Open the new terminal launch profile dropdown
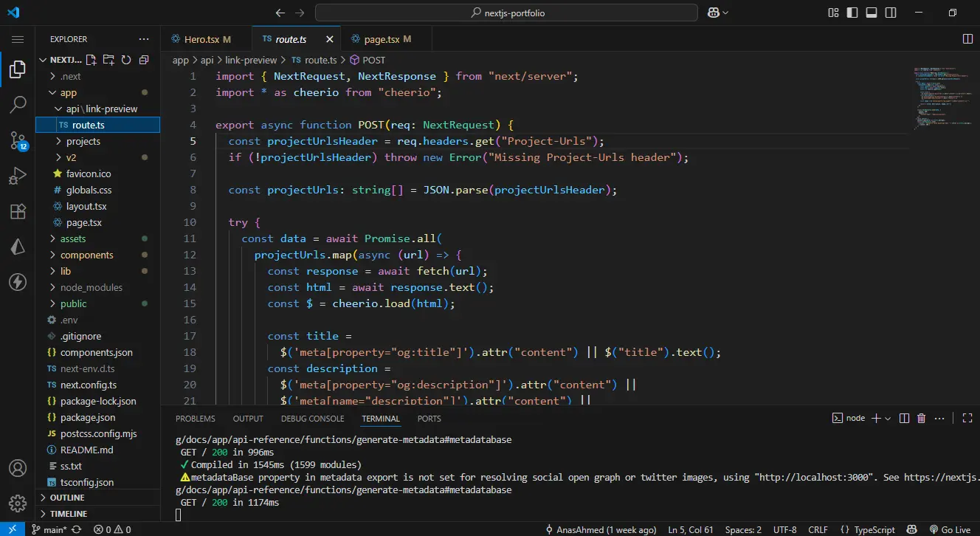Viewport: 980px width, 536px height. click(888, 419)
